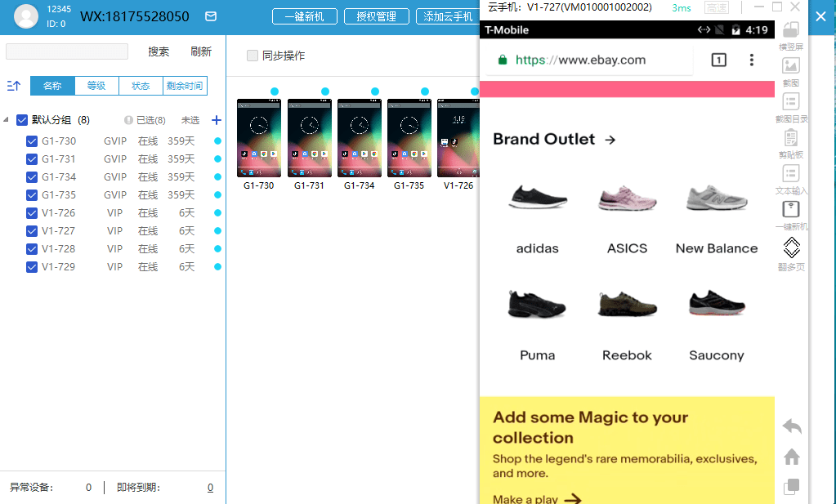Click the rotate screen (横竖屏) icon

pyautogui.click(x=791, y=29)
